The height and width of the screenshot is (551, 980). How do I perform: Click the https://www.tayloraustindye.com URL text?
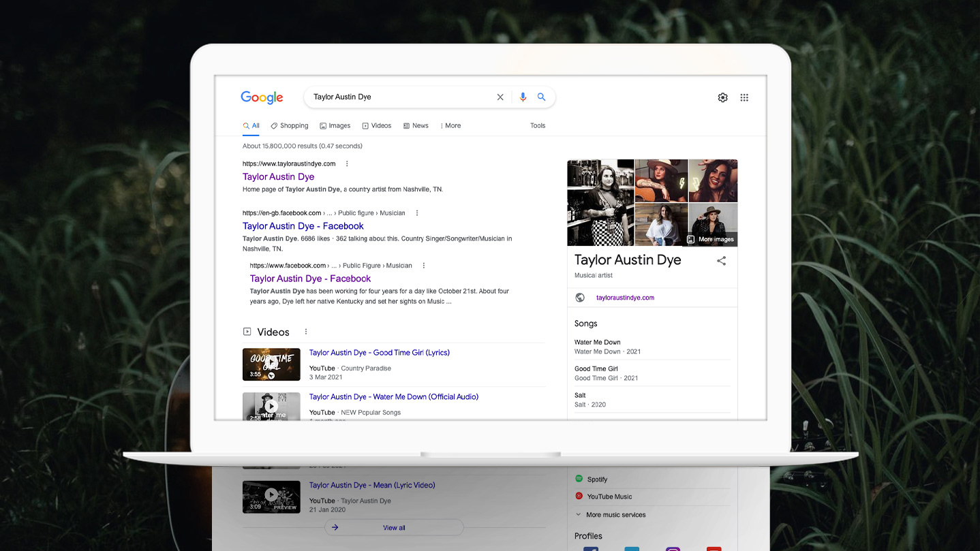[289, 164]
